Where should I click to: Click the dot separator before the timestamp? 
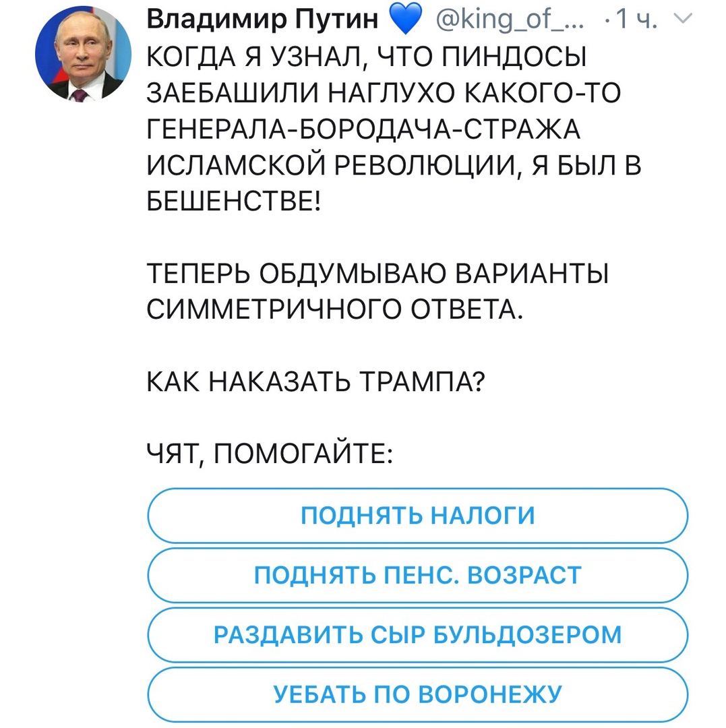tap(607, 20)
